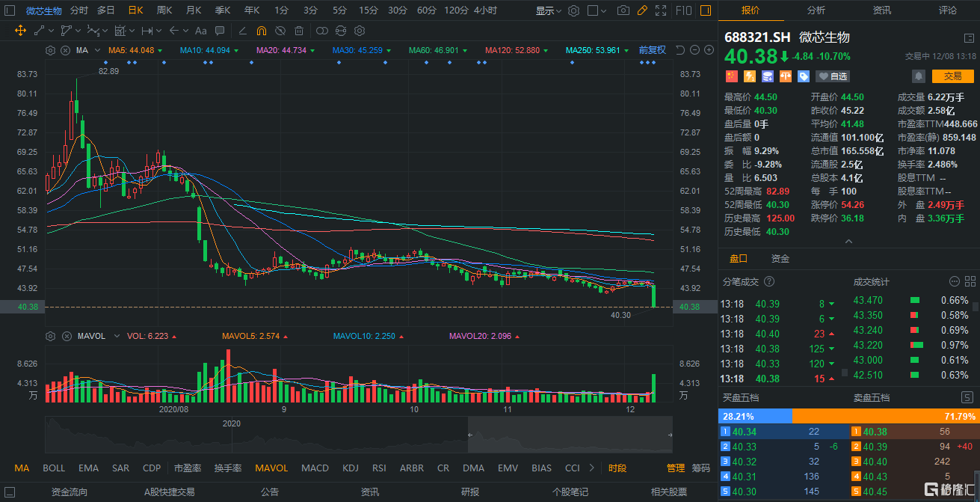Delete drawings with trash icon
This screenshot has height=502, width=980.
(299, 31)
